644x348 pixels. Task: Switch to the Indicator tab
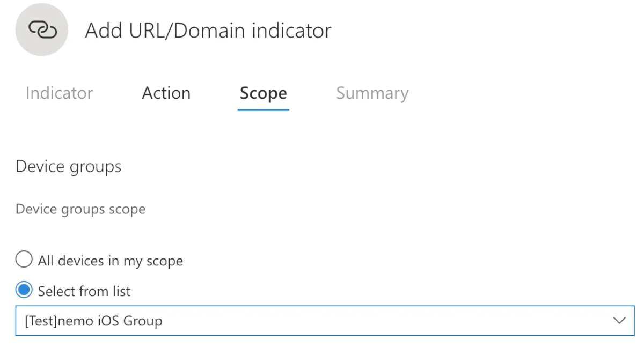click(x=59, y=93)
